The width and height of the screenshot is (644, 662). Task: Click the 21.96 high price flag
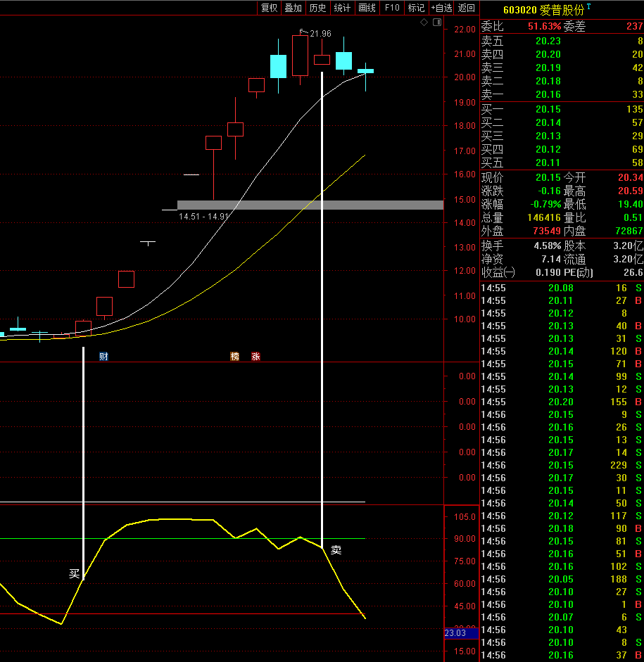pyautogui.click(x=320, y=33)
